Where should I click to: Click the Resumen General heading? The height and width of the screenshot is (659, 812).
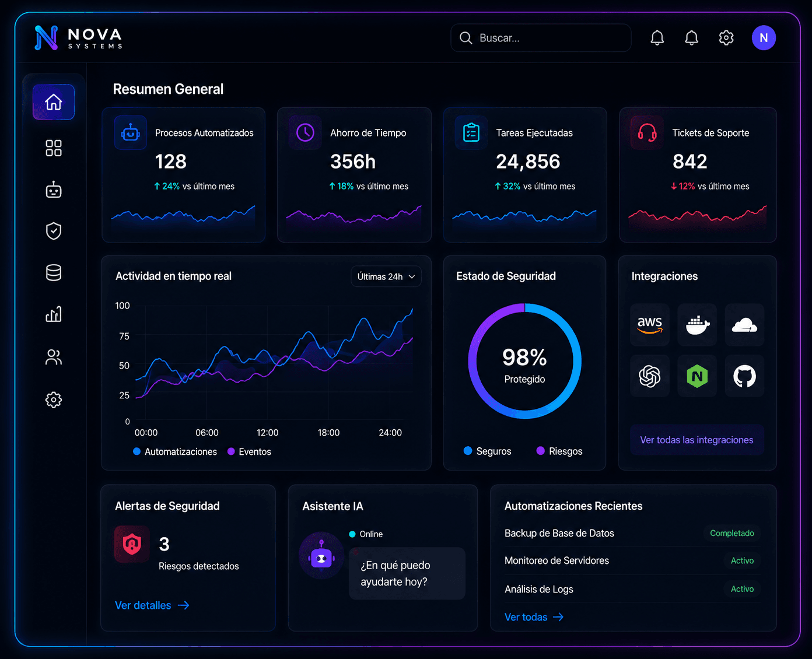click(x=168, y=89)
